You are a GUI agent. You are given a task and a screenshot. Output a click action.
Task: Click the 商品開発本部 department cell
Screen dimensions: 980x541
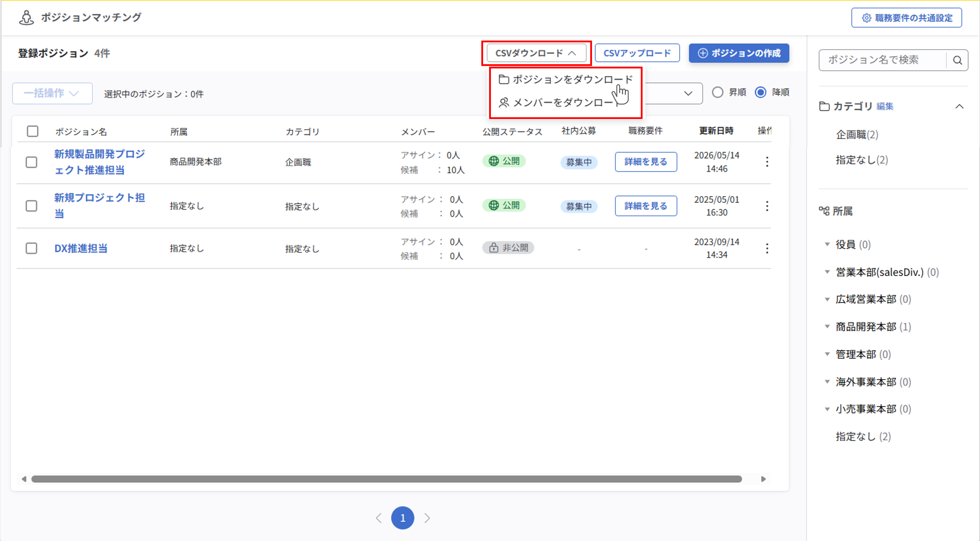(196, 162)
